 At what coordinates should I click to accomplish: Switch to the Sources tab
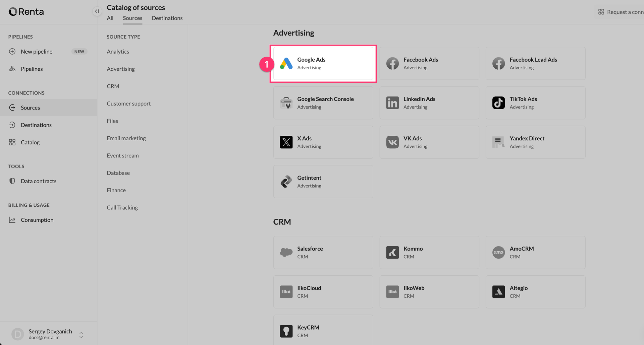click(x=132, y=18)
